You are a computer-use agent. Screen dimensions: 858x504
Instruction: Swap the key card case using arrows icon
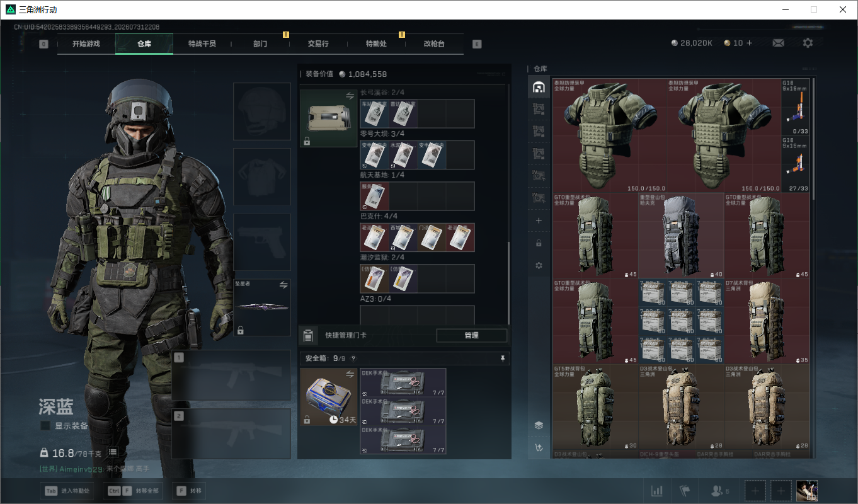point(350,96)
